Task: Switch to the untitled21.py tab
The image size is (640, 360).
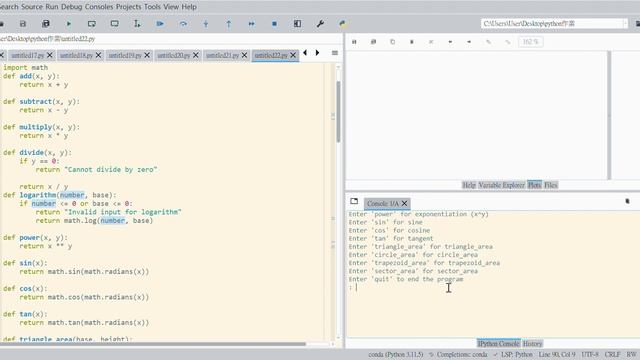Action: [222, 55]
